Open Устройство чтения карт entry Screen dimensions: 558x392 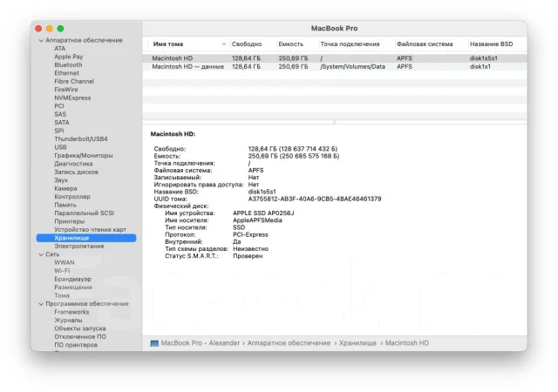(90, 229)
